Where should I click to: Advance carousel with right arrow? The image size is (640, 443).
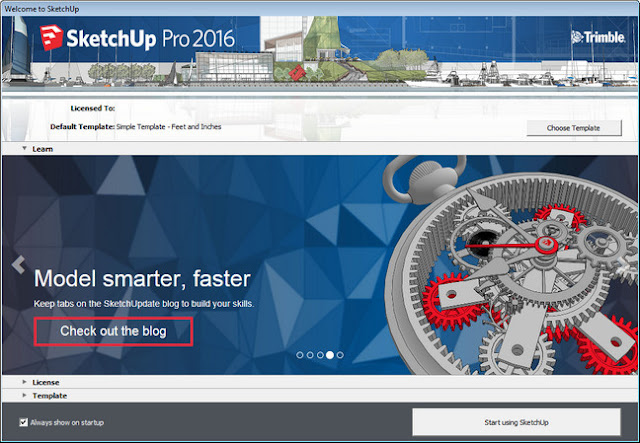tap(622, 265)
